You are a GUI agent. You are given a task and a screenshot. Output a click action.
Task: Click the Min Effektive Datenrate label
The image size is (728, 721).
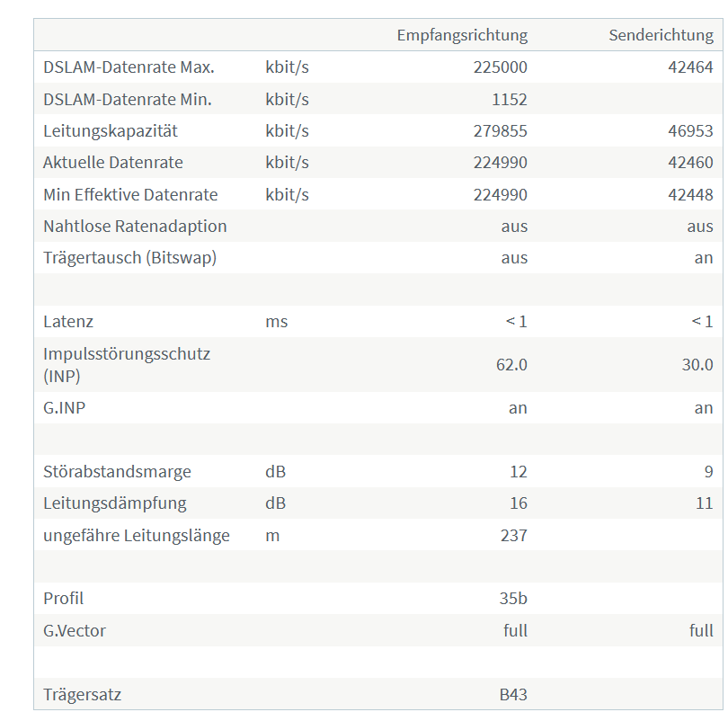pos(130,194)
